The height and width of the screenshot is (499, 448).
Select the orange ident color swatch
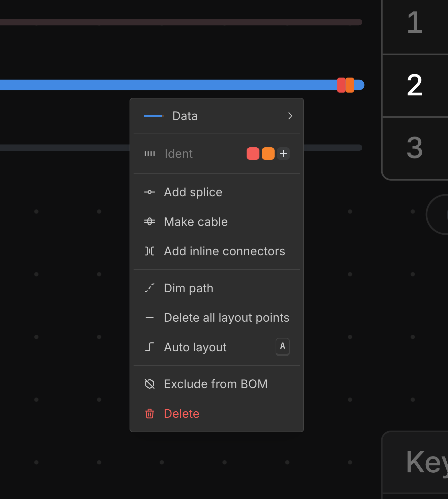point(268,154)
